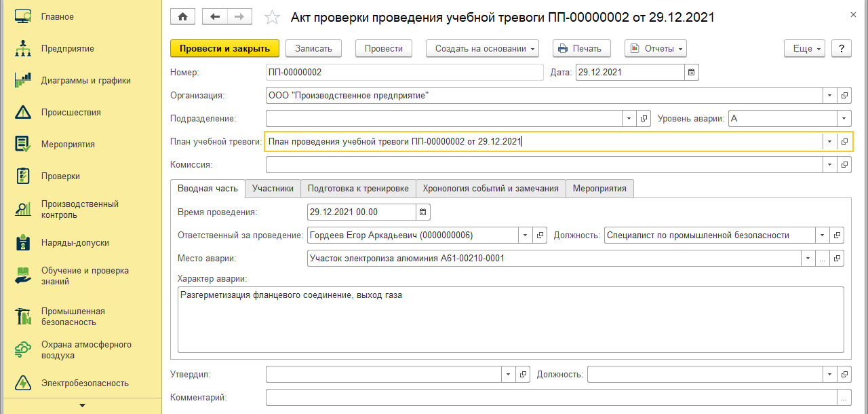This screenshot has width=868, height=414.
Task: Open the Электробезопасность sidebar icon
Action: [x=23, y=383]
